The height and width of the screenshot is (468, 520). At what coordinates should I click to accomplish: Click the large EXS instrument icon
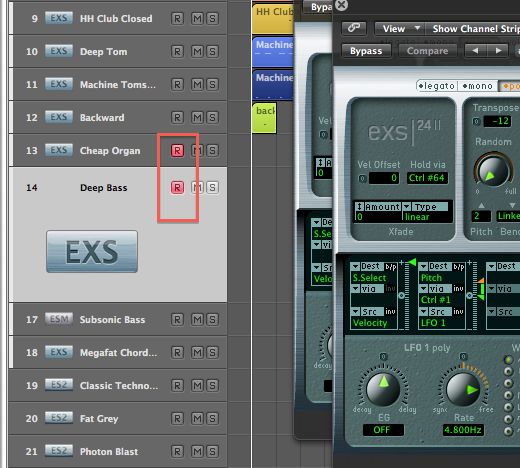(x=92, y=252)
